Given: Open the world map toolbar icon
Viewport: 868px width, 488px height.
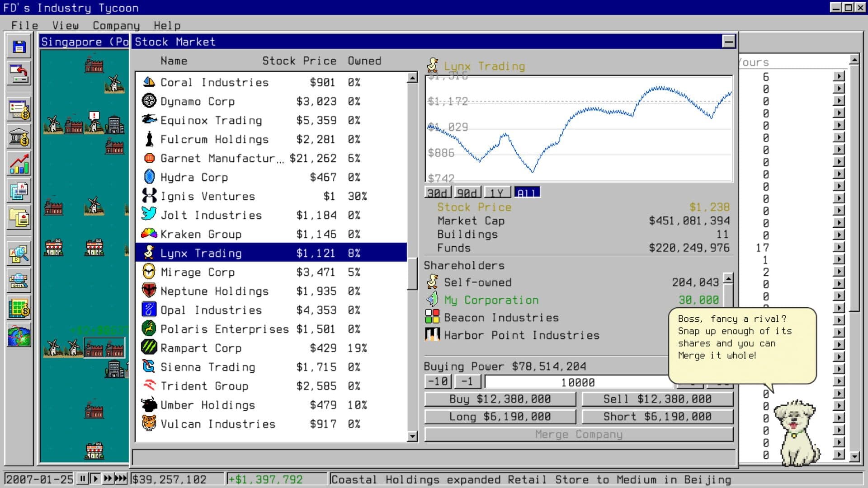Looking at the screenshot, I should 19,335.
